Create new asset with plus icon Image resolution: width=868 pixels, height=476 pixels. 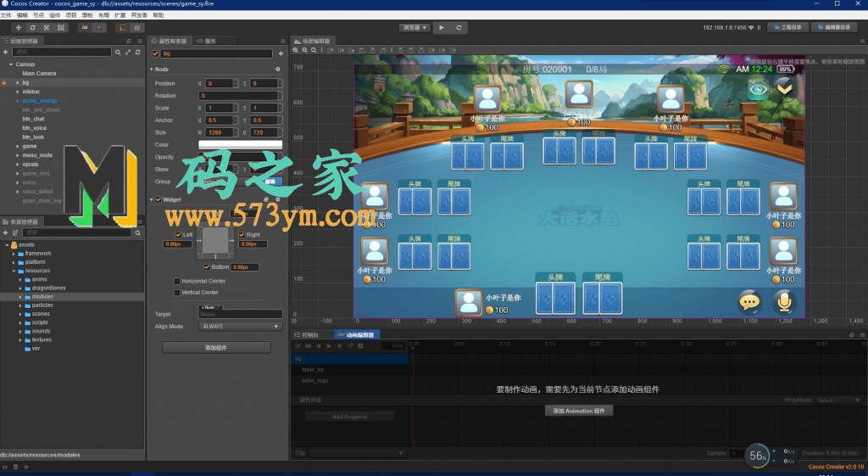pyautogui.click(x=6, y=232)
